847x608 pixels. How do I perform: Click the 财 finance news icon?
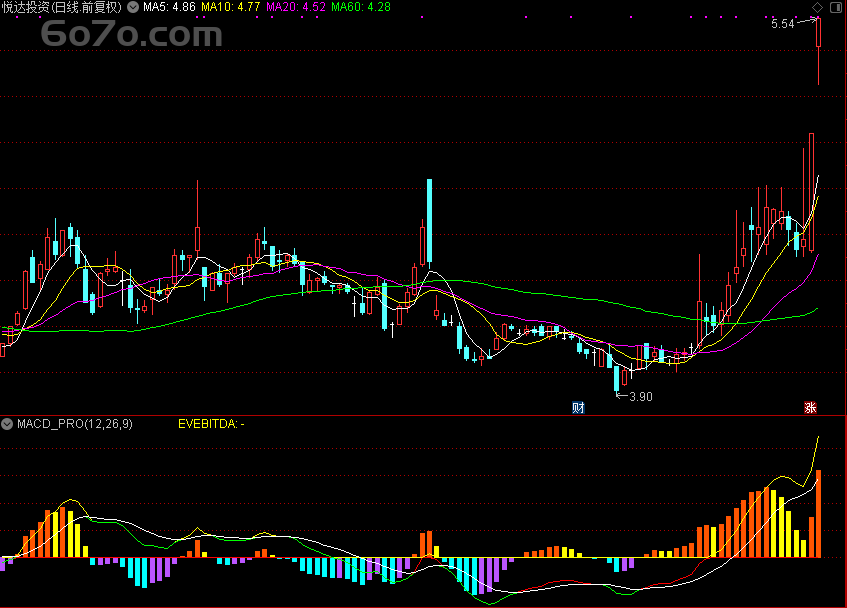click(x=578, y=408)
